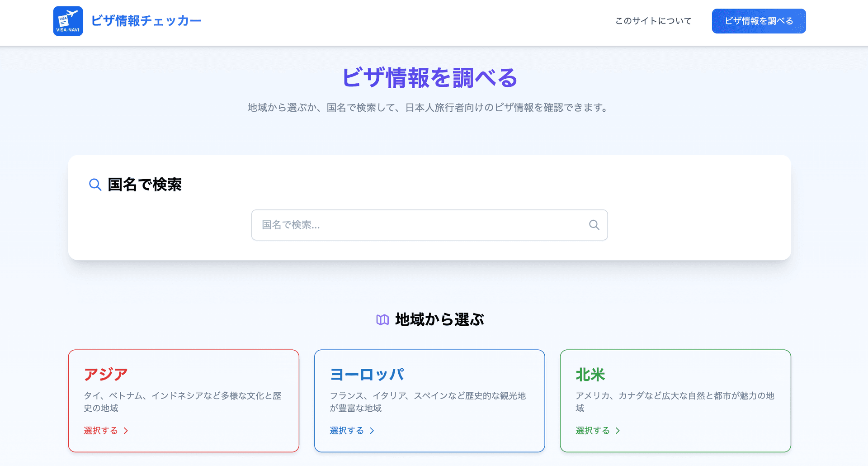Click the VISA-NAVI logo icon

pyautogui.click(x=68, y=21)
